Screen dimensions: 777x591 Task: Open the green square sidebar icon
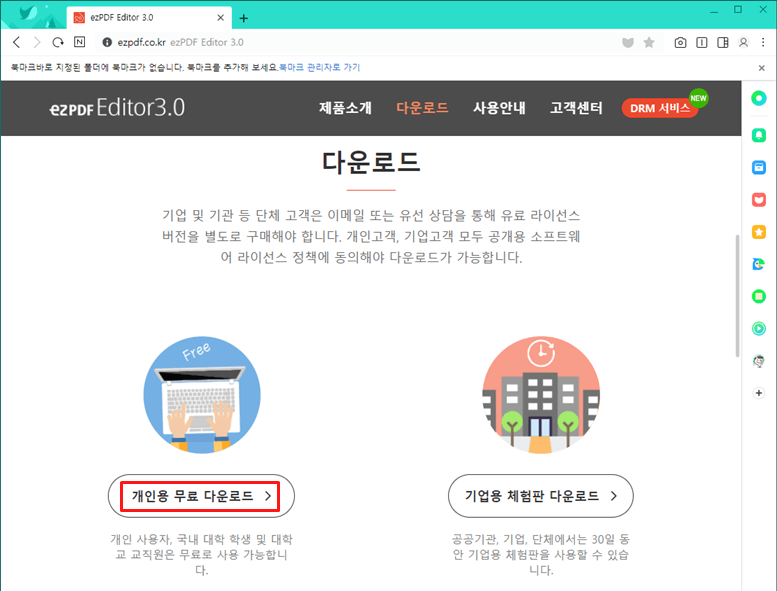[759, 296]
